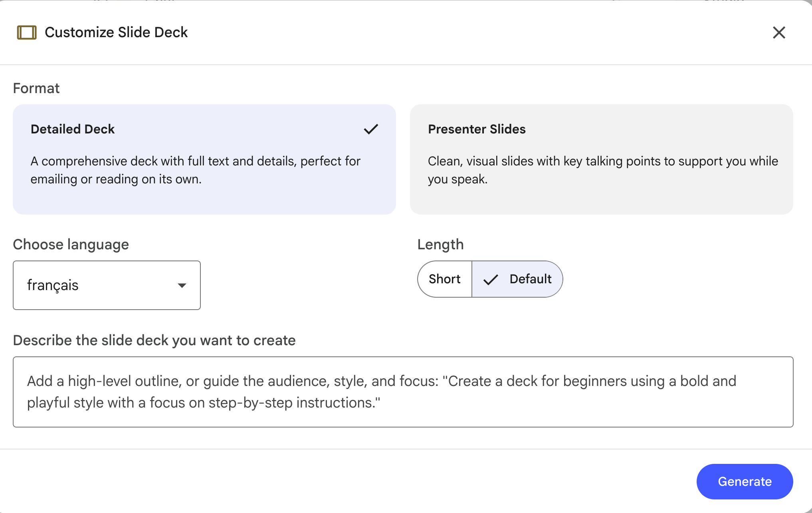Click the Length section label
Viewport: 812px width, 513px height.
(440, 244)
